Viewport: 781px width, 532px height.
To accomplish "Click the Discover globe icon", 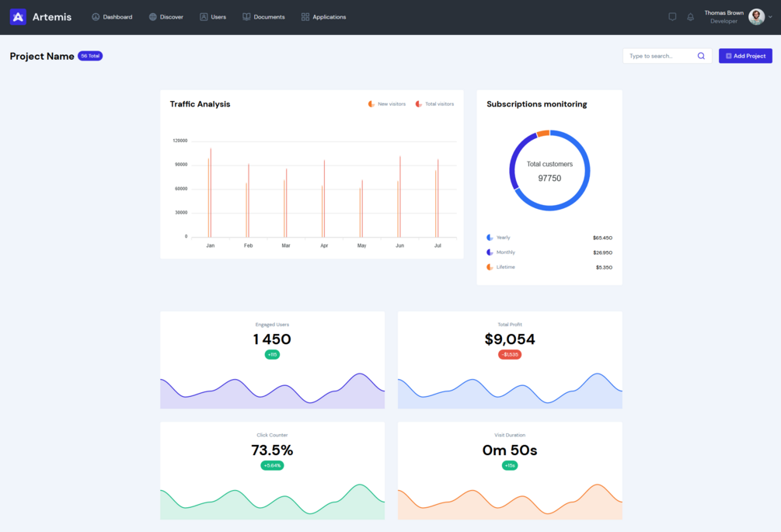I will pyautogui.click(x=153, y=17).
